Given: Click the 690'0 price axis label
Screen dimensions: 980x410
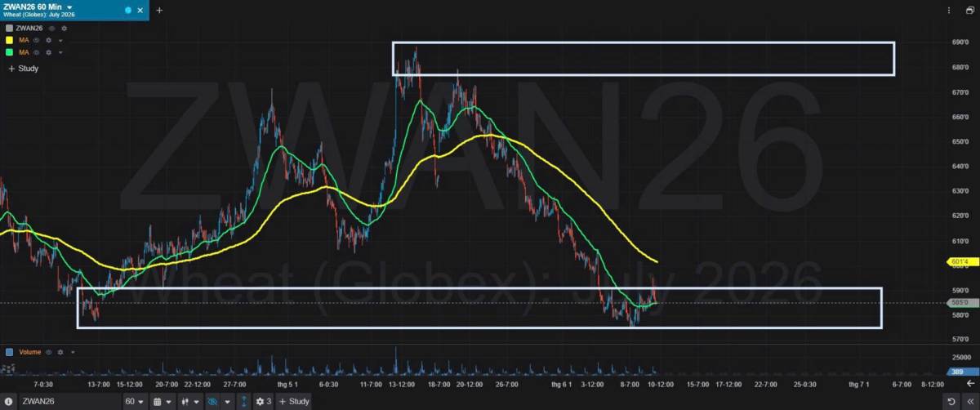Looking at the screenshot, I should (x=960, y=42).
